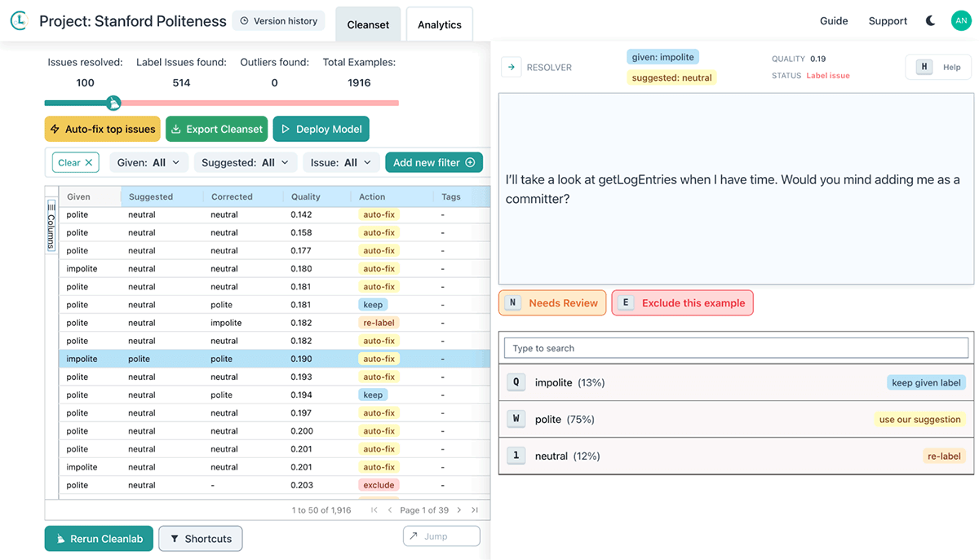Go to the next page of results
The width and height of the screenshot is (979, 560).
coord(459,510)
